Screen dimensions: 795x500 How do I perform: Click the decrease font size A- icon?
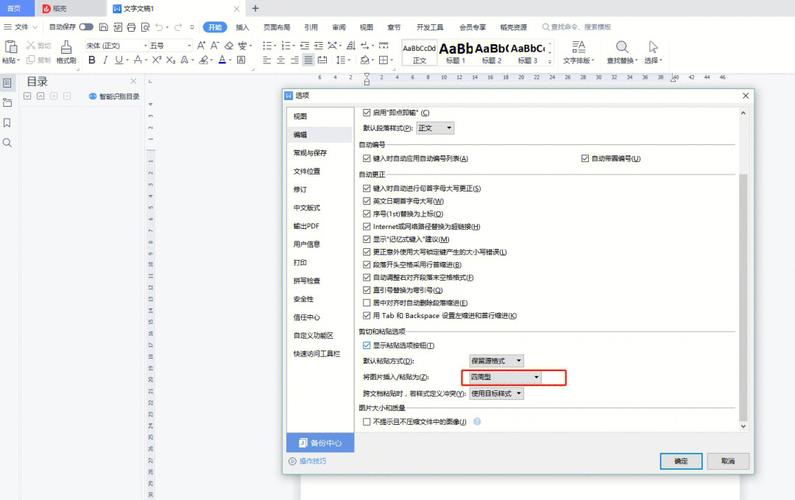215,45
